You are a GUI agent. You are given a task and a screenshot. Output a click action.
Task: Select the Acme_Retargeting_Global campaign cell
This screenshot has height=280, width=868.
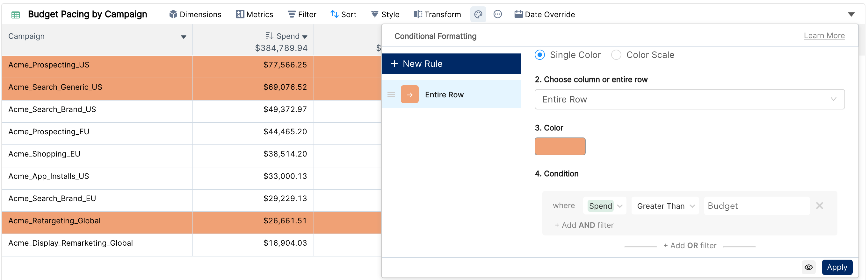[x=97, y=223]
